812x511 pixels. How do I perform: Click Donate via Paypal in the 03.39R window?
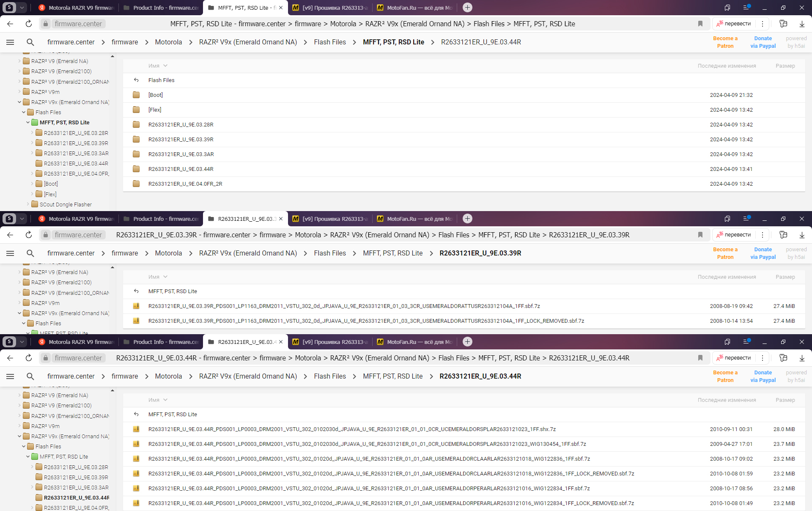[763, 253]
